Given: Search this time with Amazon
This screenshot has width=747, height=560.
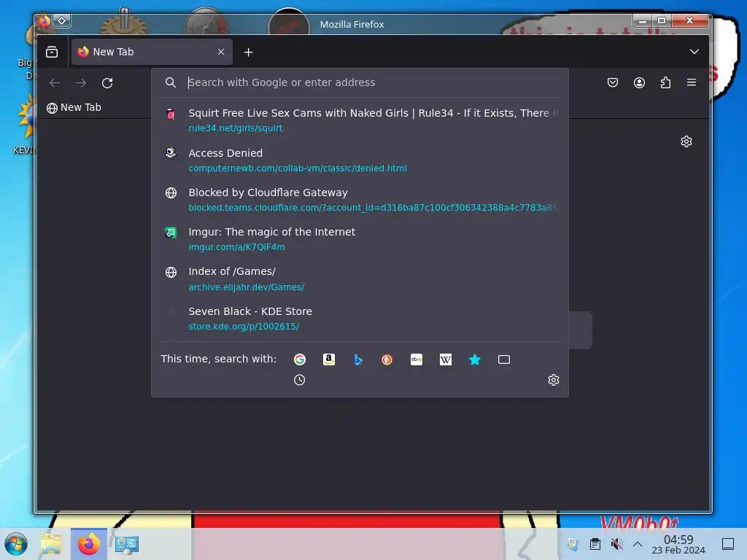Looking at the screenshot, I should click(329, 359).
